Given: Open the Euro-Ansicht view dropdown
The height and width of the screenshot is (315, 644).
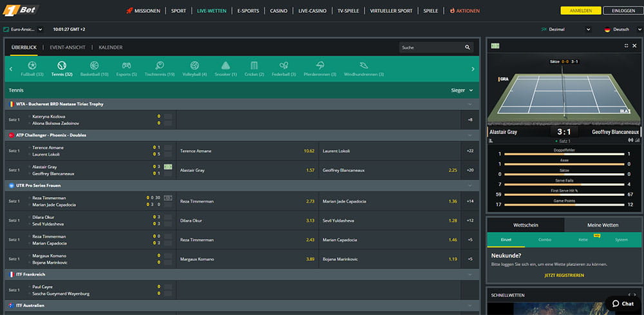Looking at the screenshot, I should point(23,30).
